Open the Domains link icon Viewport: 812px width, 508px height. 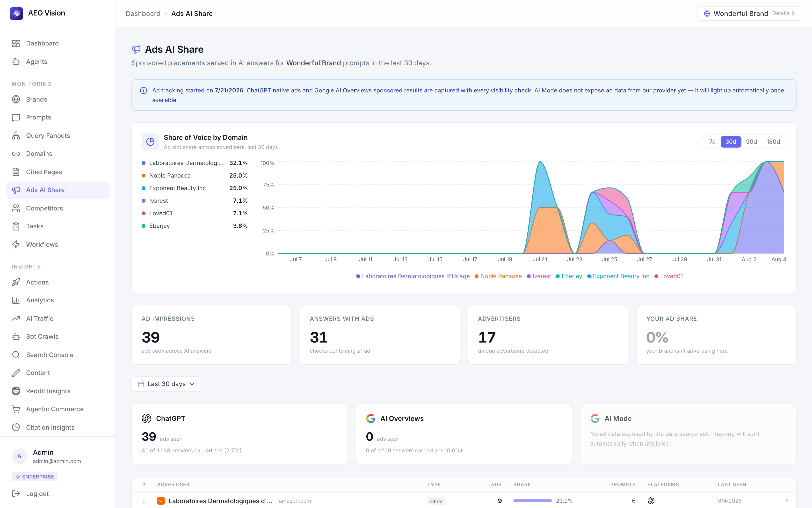16,154
